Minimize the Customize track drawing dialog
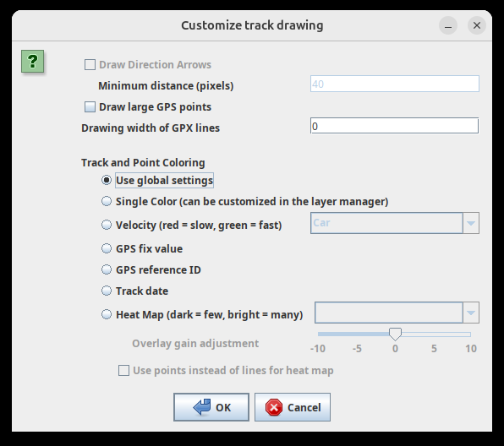504x446 pixels. 448,25
